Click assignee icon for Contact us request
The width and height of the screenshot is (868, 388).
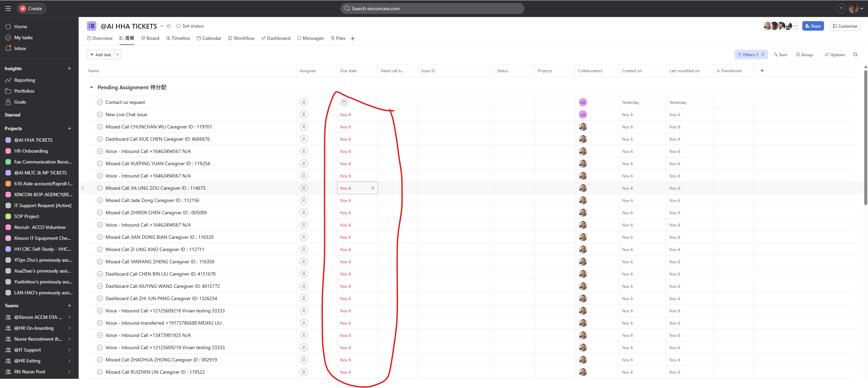pos(303,102)
